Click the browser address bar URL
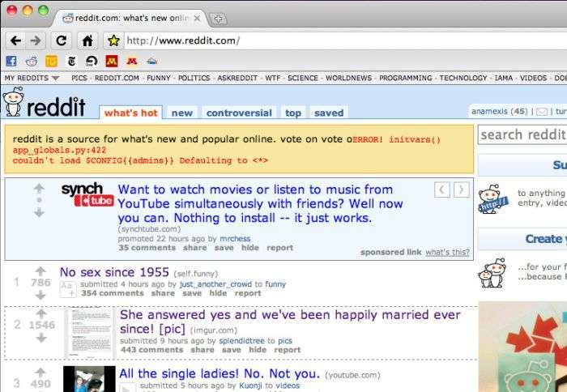 pyautogui.click(x=183, y=40)
